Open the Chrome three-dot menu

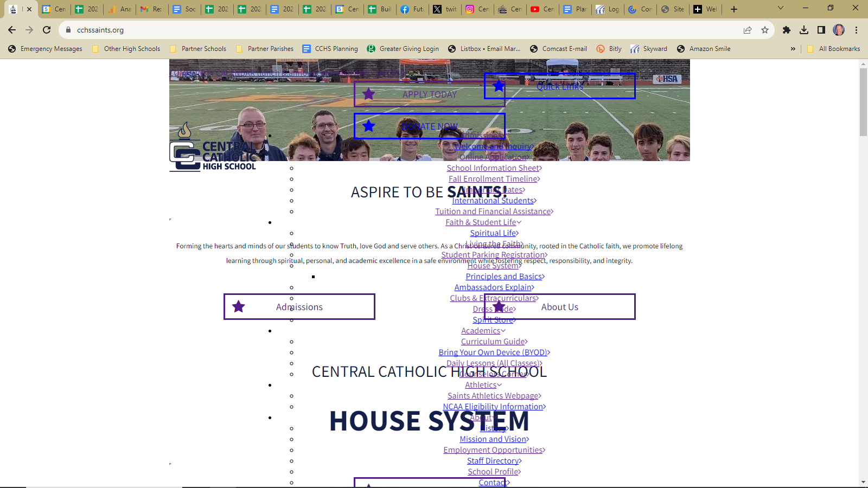pyautogui.click(x=857, y=30)
